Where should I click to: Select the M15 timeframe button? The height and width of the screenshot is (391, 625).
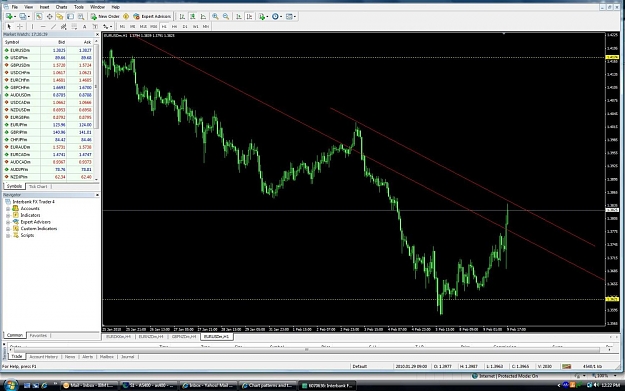coord(143,26)
